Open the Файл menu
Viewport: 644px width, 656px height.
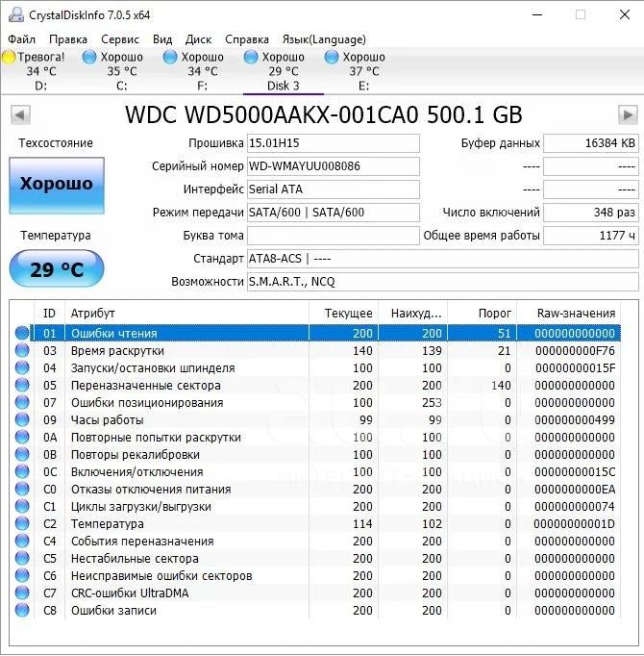[x=22, y=39]
